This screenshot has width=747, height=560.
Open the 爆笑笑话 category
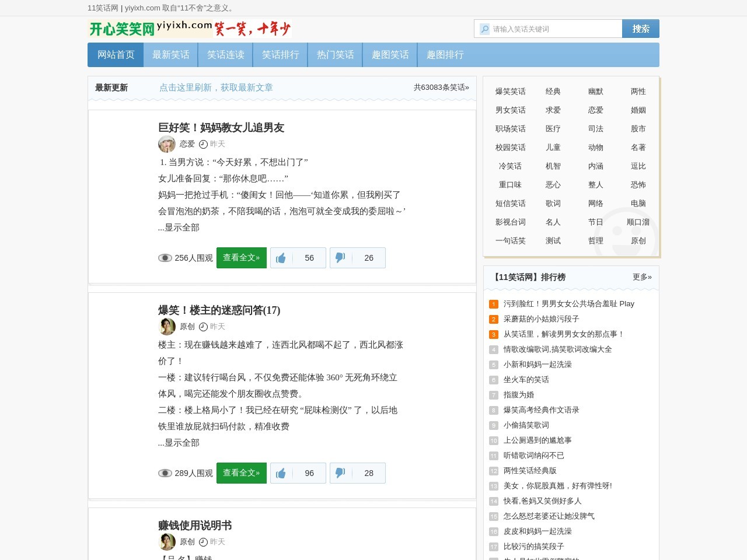tap(510, 92)
